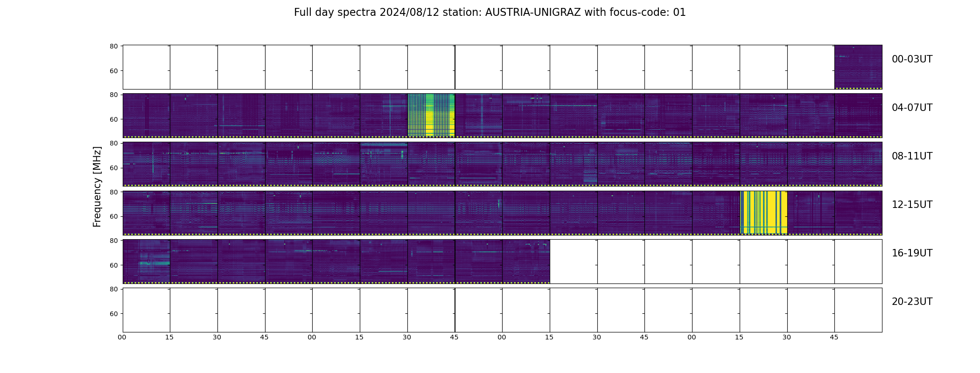980x373 pixels.
Task: Click the '80' frequency tick on the 20-23UT row
Action: [x=113, y=289]
